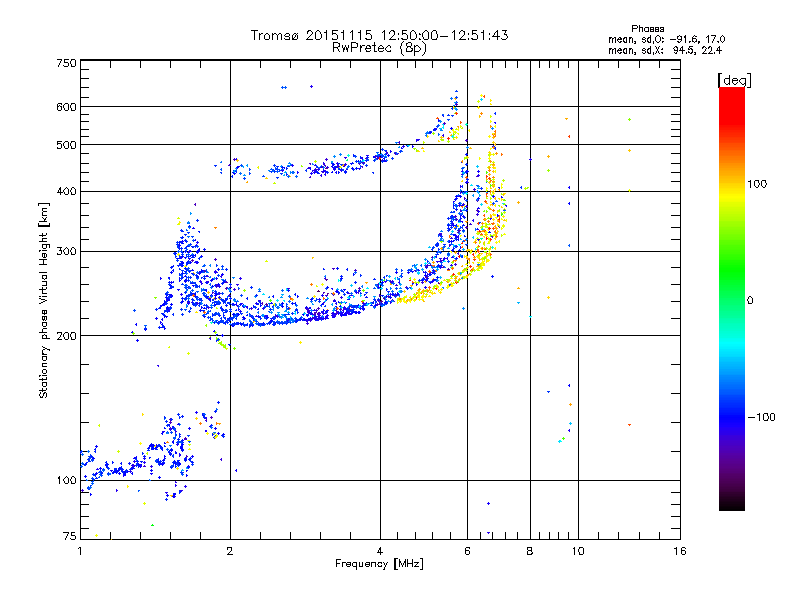Click the x-axis tick label '1'
Viewport: 800px width, 600px height.
point(80,551)
